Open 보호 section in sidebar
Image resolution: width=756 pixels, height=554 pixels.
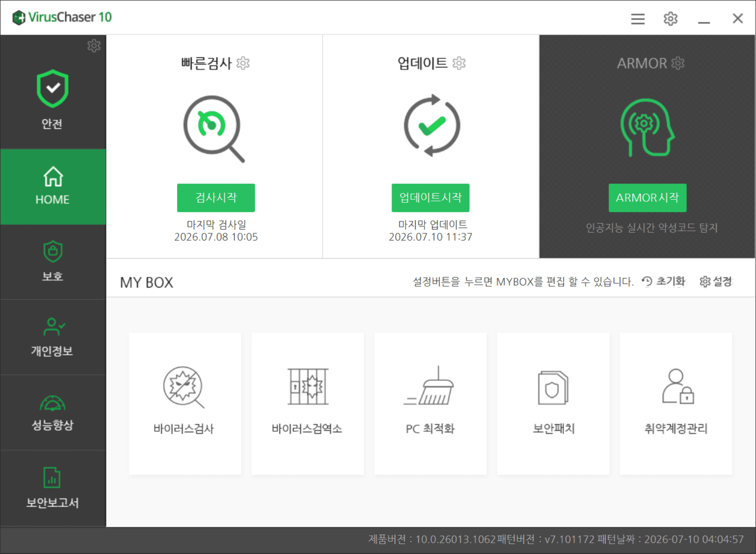[53, 262]
